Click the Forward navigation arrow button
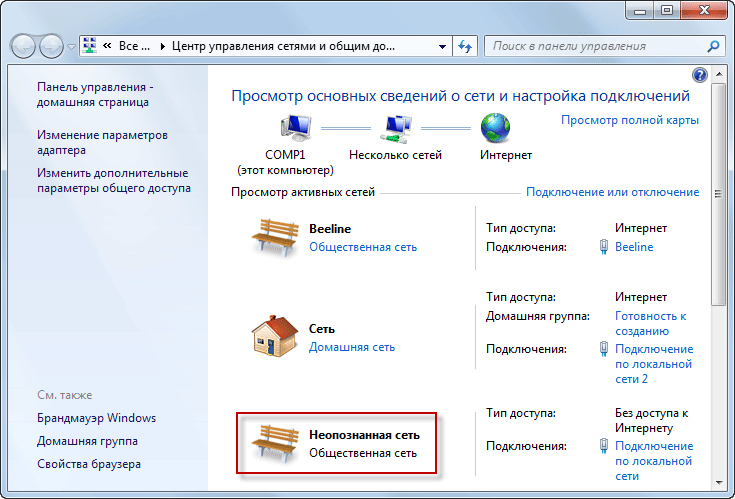735x499 pixels. pos(51,46)
